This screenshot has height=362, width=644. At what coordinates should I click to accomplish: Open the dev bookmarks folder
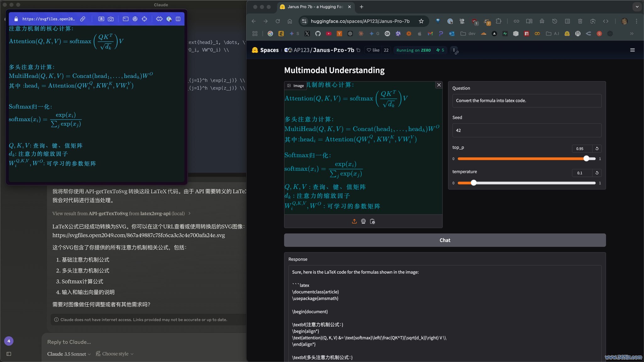tap(468, 34)
